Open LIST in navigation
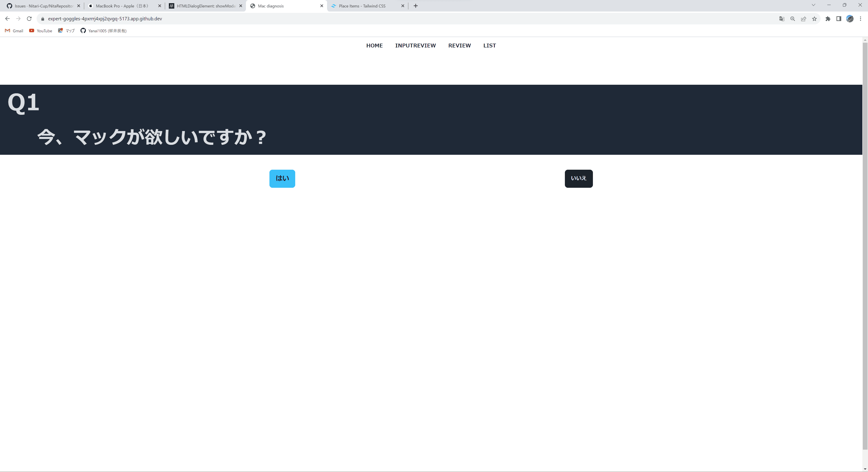 coord(490,45)
